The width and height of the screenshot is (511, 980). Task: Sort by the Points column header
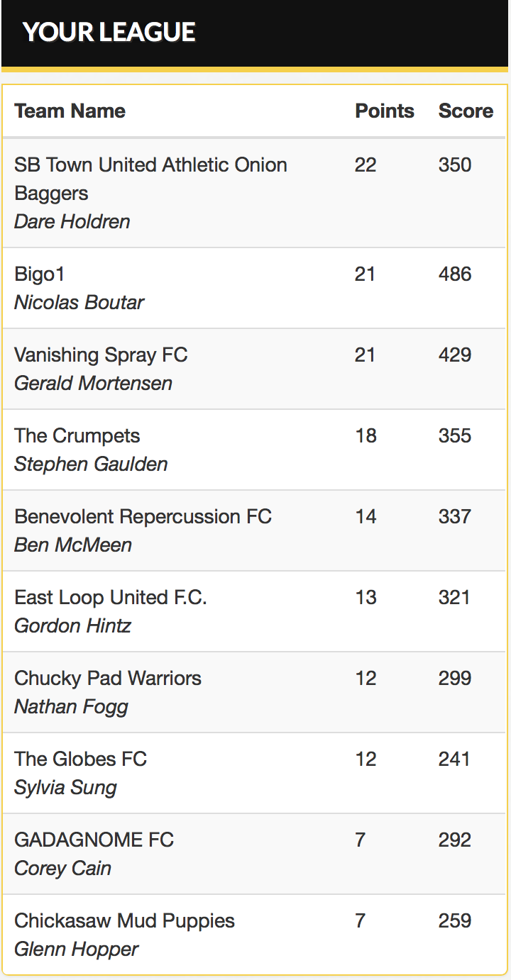(384, 111)
